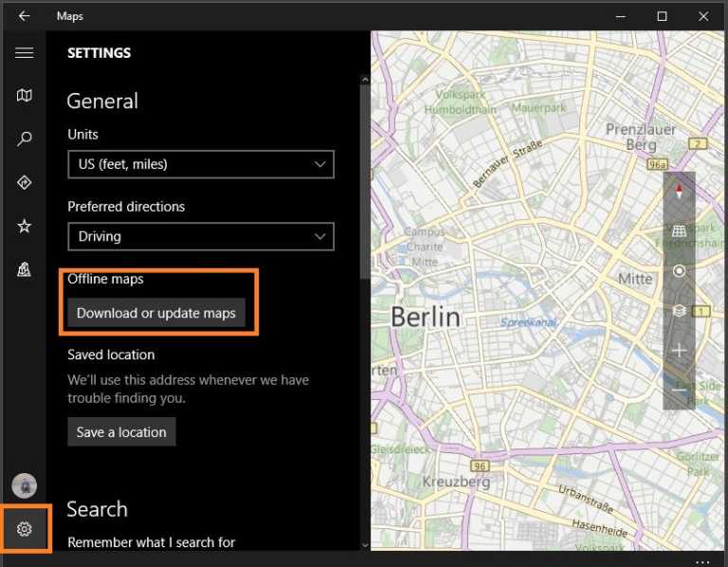Click the 96a route shield on map
Image resolution: width=728 pixels, height=567 pixels.
tap(657, 164)
